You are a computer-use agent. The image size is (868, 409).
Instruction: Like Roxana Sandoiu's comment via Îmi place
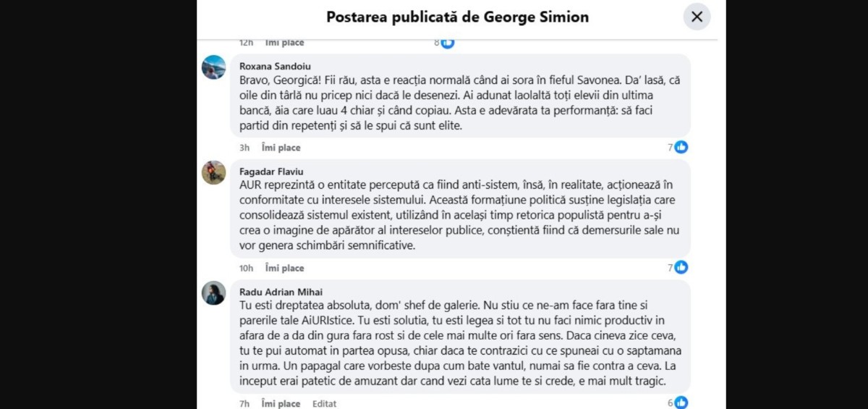281,148
